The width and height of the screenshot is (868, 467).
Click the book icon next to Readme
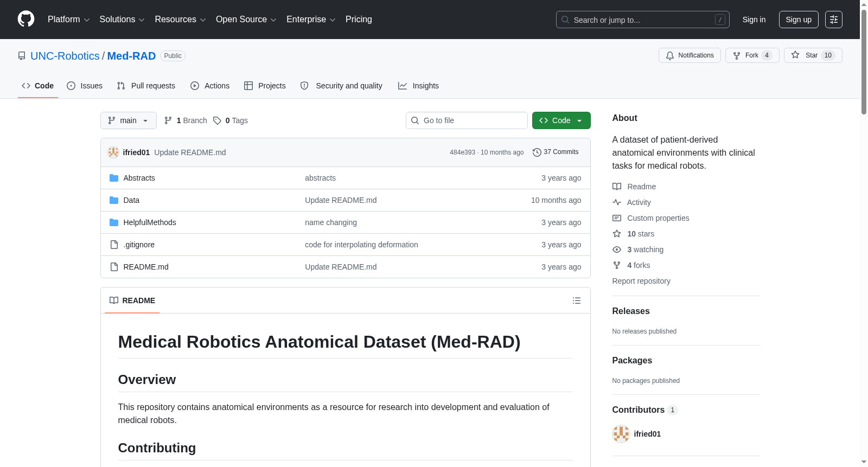click(x=617, y=187)
